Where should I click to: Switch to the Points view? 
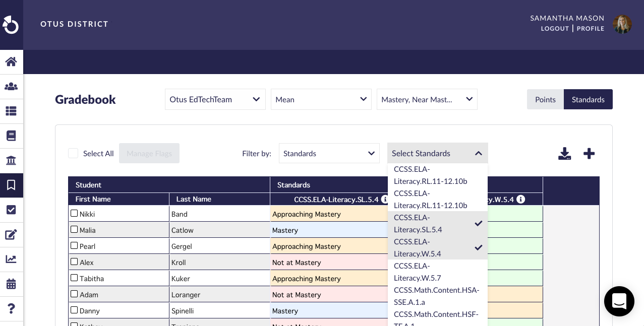[x=545, y=99]
